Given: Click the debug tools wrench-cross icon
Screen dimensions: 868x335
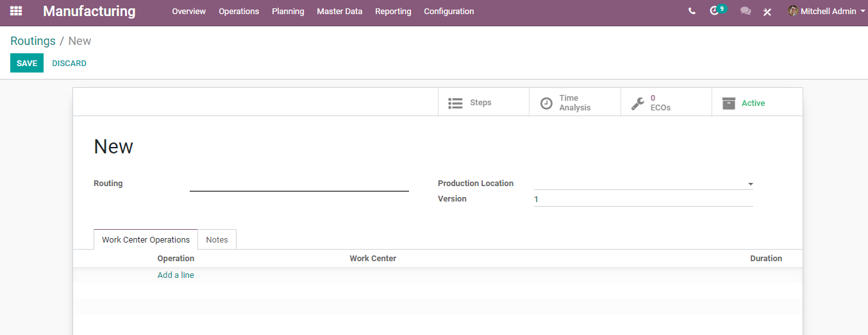Looking at the screenshot, I should click(x=767, y=12).
